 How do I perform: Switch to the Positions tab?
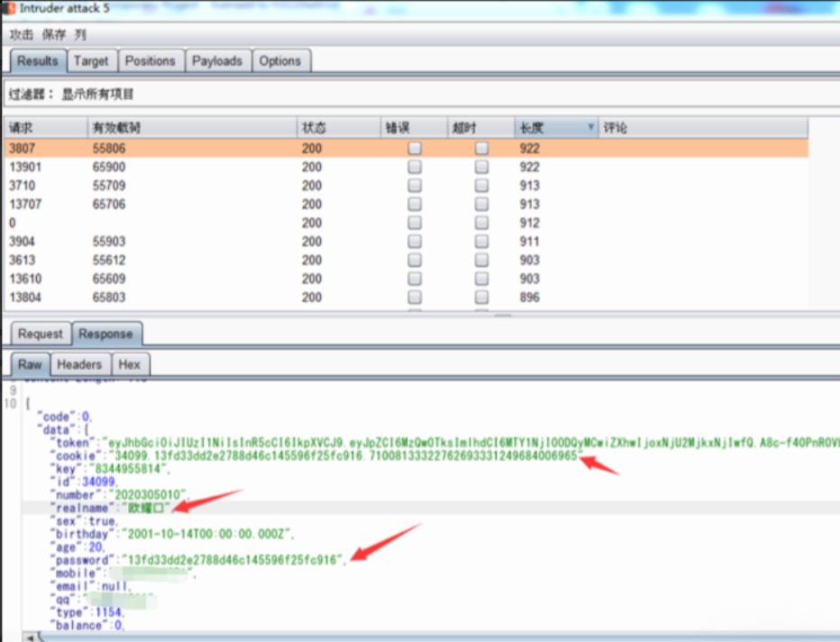coord(150,61)
